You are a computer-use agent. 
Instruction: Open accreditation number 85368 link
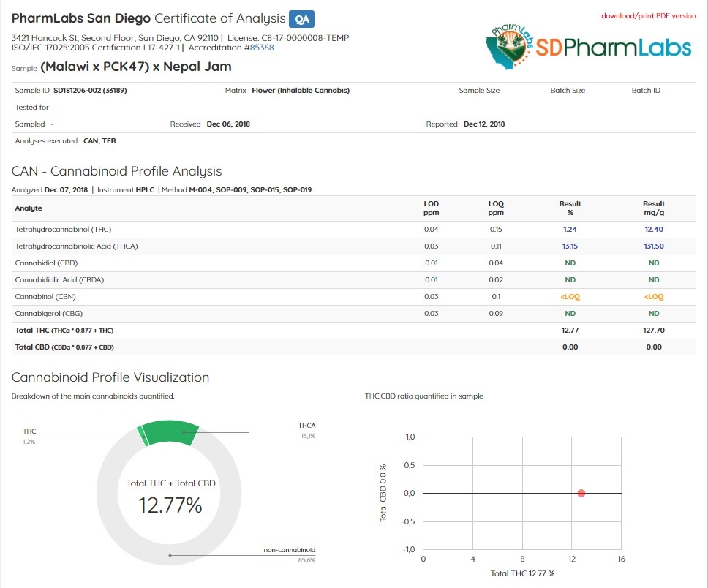pos(262,48)
